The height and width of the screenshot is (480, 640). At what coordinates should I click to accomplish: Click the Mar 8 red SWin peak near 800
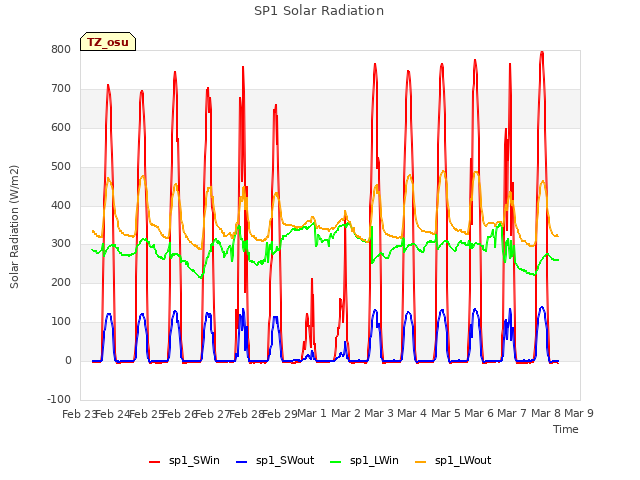[x=542, y=52]
